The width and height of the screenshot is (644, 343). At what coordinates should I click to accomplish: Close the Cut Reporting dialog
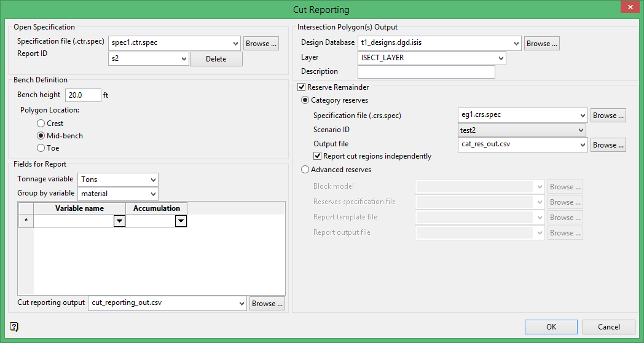pos(627,7)
